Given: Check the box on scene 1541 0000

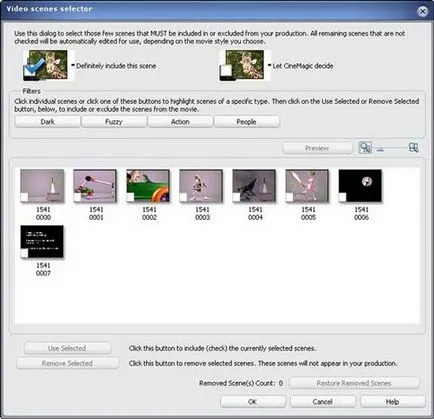Looking at the screenshot, I should (x=24, y=197).
